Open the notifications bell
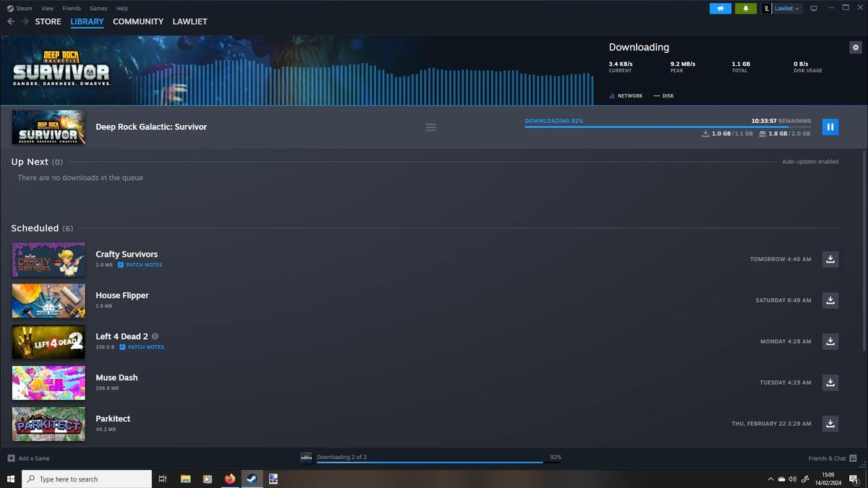This screenshot has height=488, width=868. coord(746,9)
